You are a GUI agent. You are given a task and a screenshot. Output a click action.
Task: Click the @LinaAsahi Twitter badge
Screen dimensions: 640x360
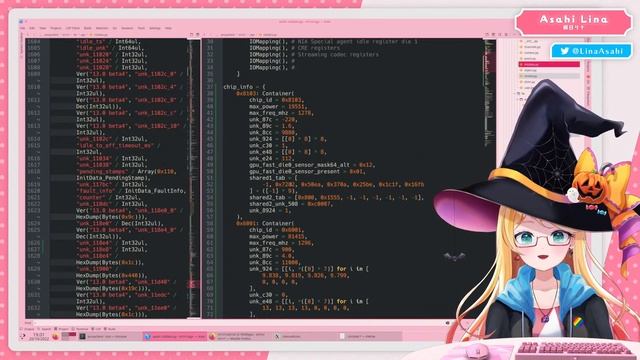(591, 51)
